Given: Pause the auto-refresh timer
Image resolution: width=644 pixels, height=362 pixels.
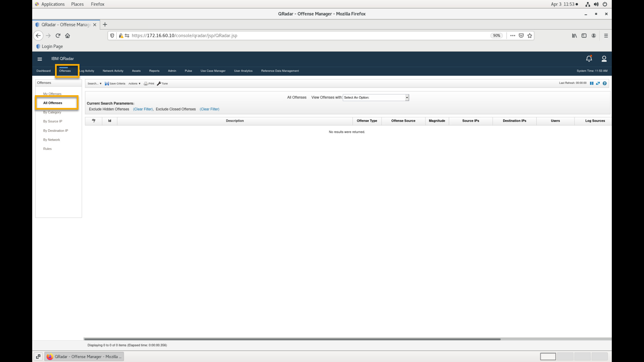Looking at the screenshot, I should pos(592,83).
